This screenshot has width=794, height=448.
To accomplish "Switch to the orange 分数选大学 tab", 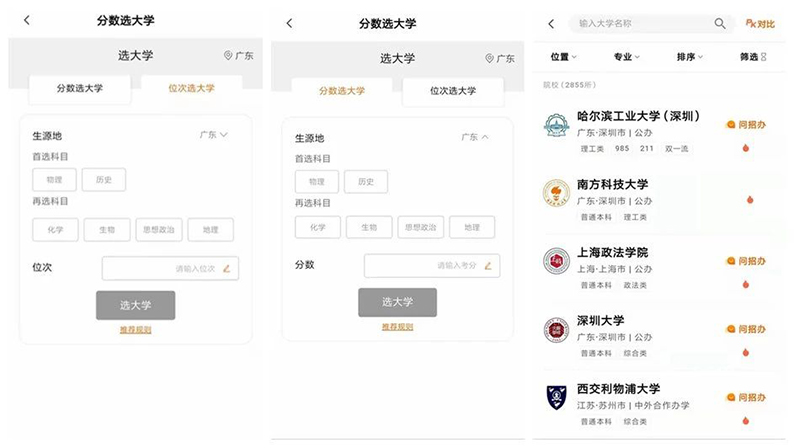I will click(342, 91).
